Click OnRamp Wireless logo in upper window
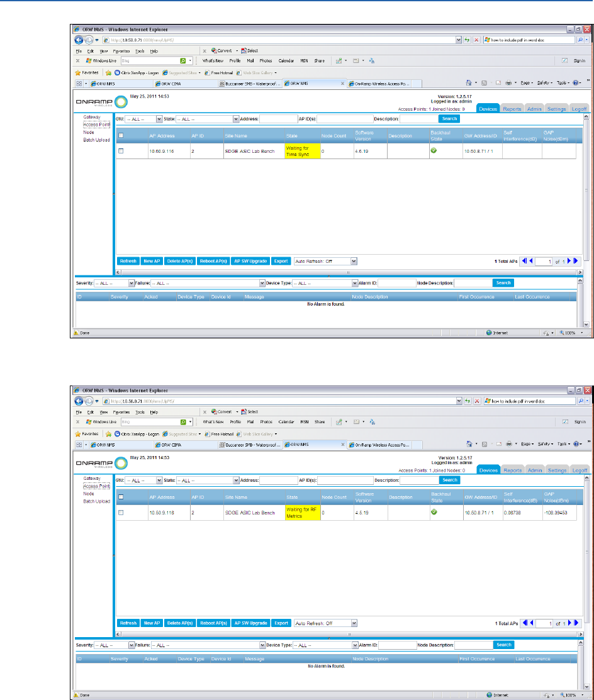The width and height of the screenshot is (594, 700). [x=102, y=102]
